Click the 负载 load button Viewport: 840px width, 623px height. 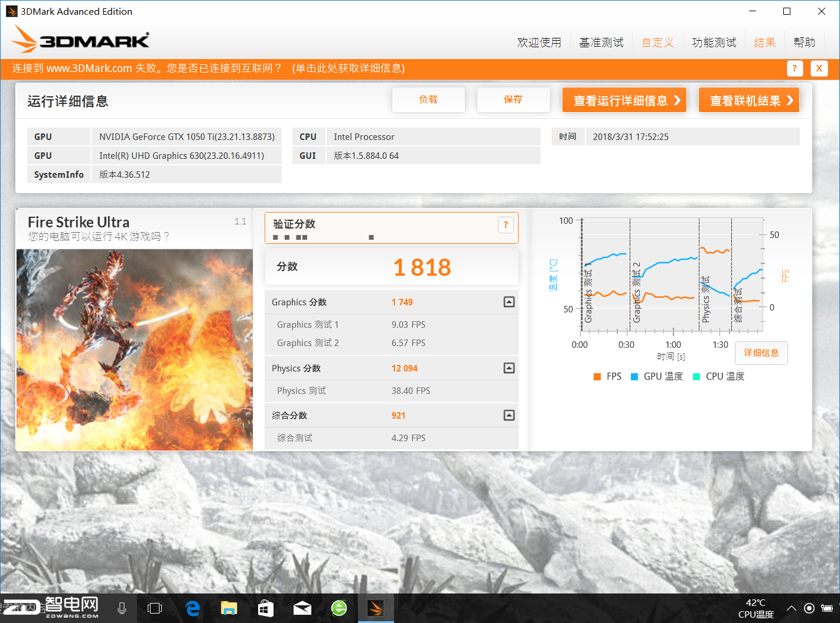[428, 100]
